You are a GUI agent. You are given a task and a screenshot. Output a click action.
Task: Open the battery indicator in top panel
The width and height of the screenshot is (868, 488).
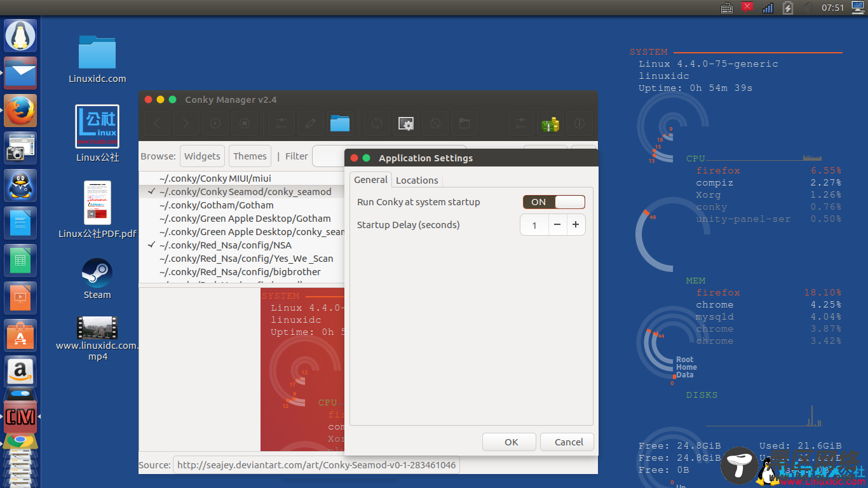788,8
